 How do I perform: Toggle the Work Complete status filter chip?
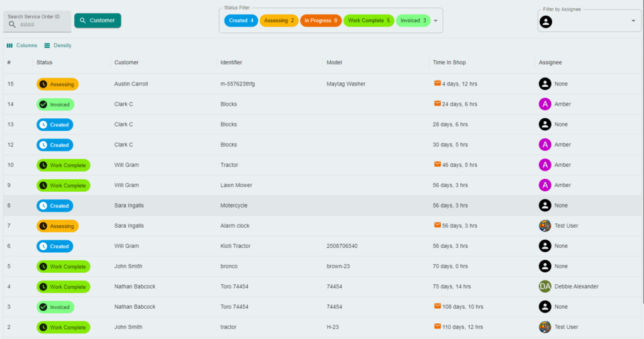(369, 21)
